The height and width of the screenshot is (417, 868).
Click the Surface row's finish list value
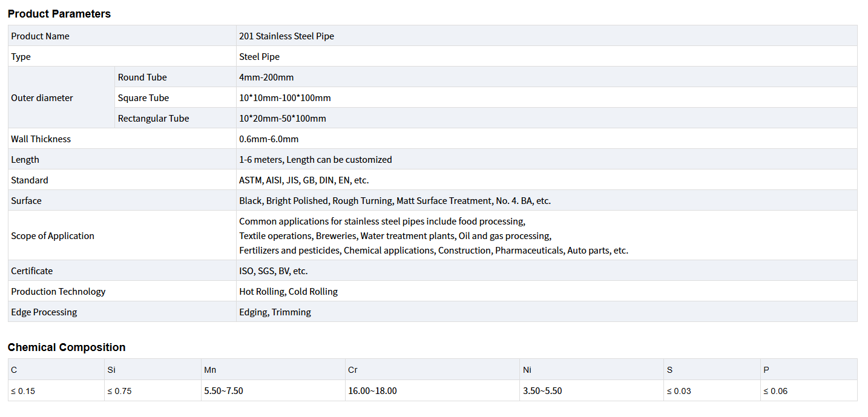click(395, 201)
